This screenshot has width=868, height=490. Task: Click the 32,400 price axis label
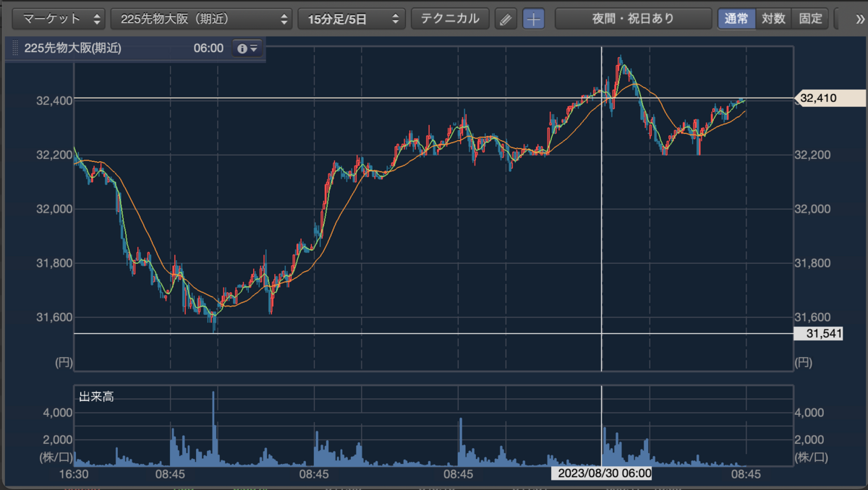tap(54, 100)
